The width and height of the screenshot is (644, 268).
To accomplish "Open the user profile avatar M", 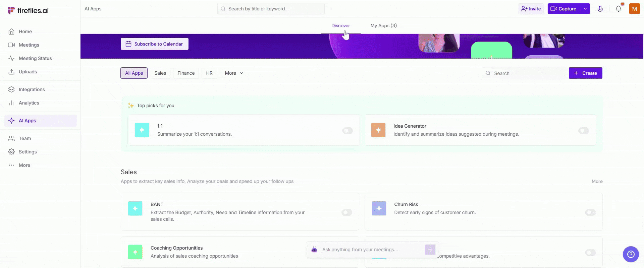I will coord(634,9).
